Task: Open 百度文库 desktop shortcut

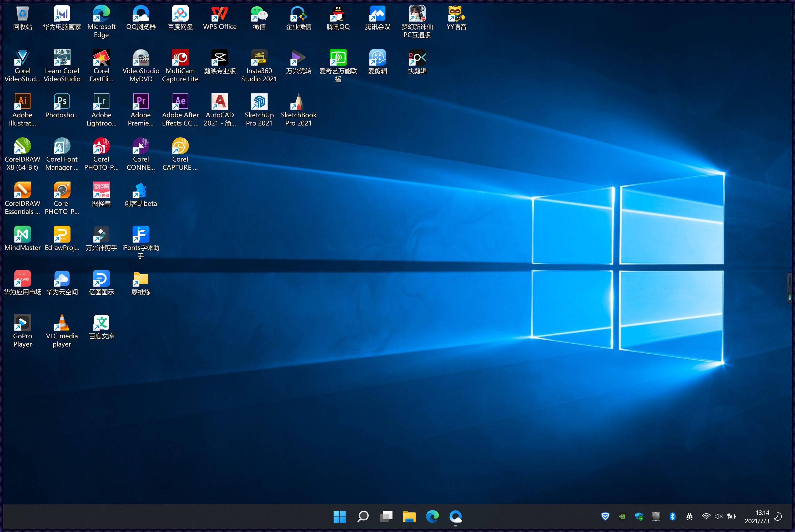Action: tap(101, 323)
